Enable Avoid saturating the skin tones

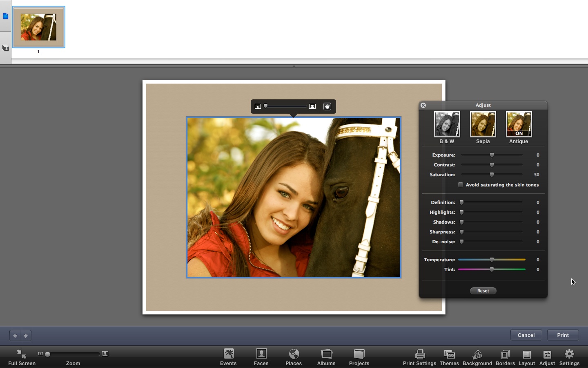click(461, 185)
